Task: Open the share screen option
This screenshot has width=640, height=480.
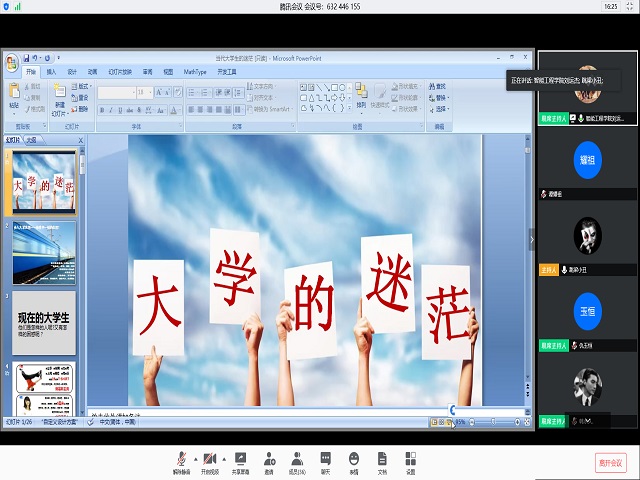Action: click(240, 459)
